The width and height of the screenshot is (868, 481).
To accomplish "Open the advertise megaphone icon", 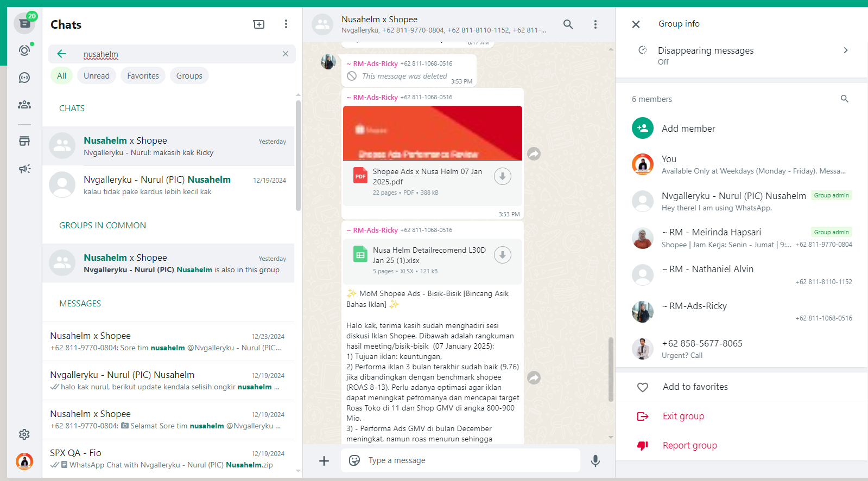I will pyautogui.click(x=24, y=169).
